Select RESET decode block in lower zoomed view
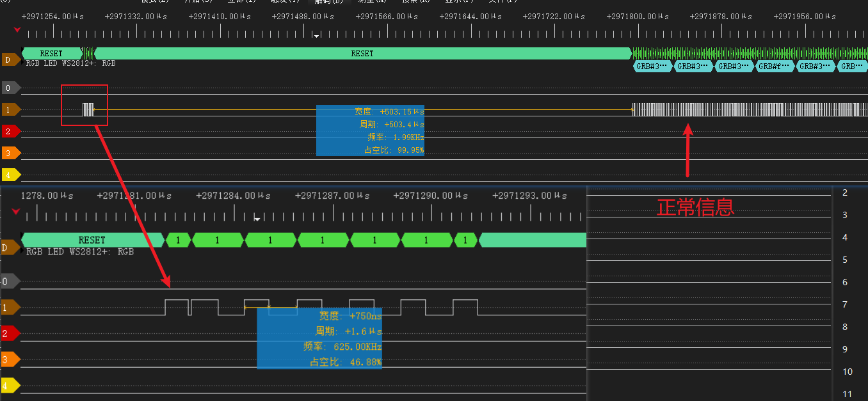 (x=92, y=240)
